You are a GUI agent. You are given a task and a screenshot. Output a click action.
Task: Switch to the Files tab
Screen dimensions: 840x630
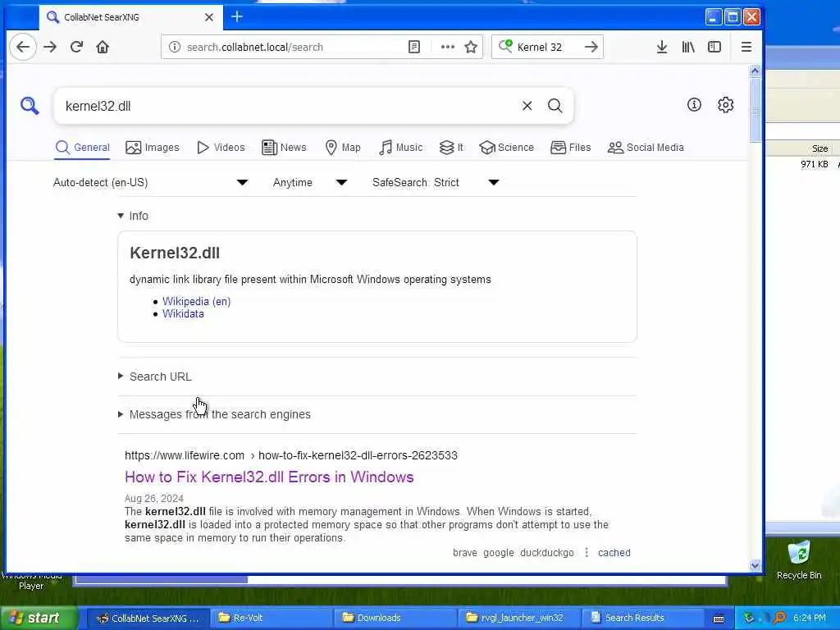coord(571,148)
